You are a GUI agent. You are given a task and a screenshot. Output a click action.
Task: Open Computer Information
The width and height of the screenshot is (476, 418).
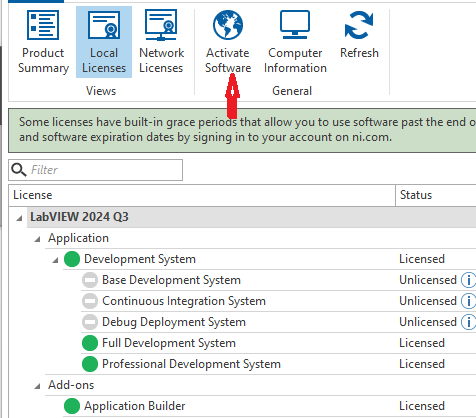tap(295, 42)
